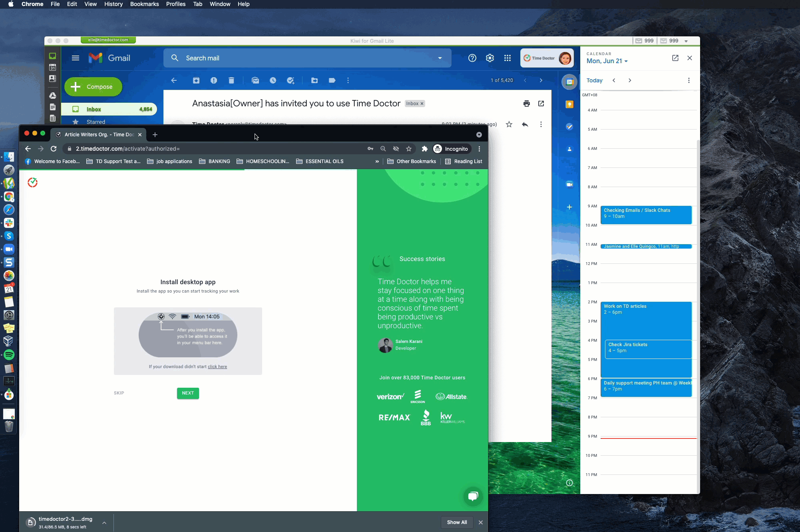Click the move to folder icon
This screenshot has height=532, width=800.
pos(314,80)
